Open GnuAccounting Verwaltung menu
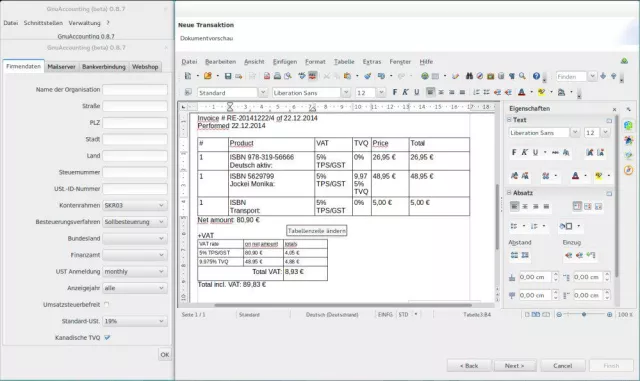The image size is (640, 381). (84, 23)
